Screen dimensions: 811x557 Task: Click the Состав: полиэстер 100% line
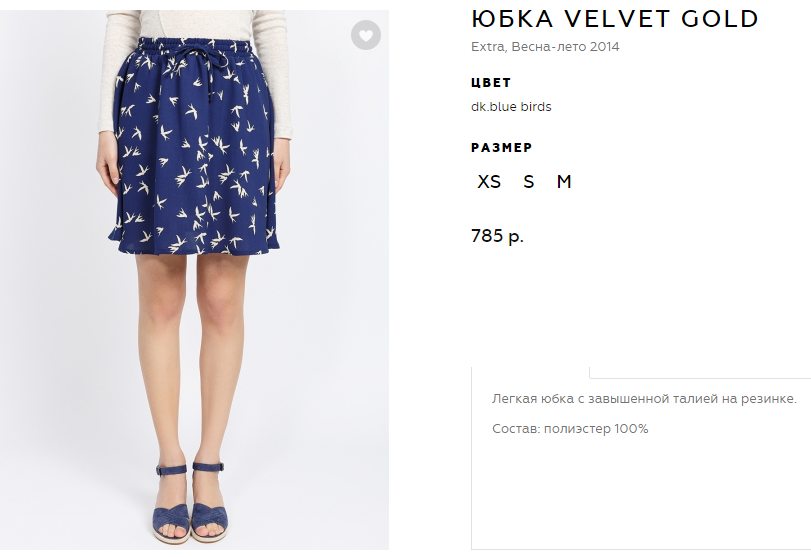coord(570,429)
